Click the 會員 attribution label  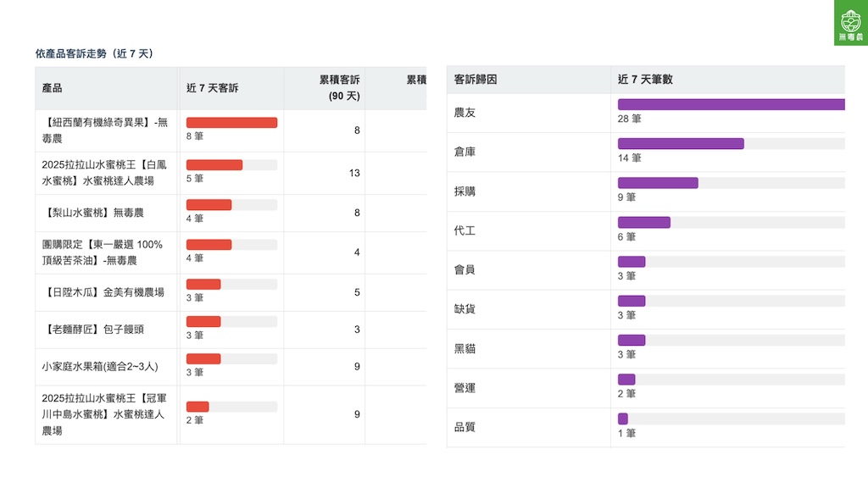pyautogui.click(x=465, y=270)
